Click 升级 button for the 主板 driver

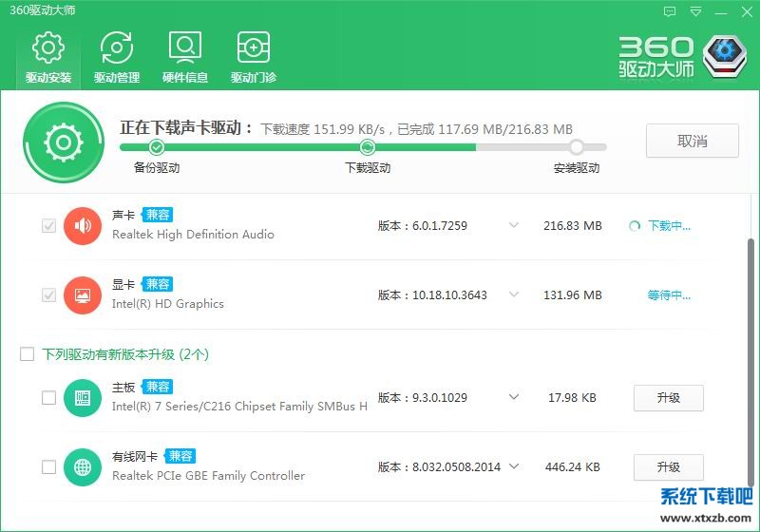tap(668, 398)
